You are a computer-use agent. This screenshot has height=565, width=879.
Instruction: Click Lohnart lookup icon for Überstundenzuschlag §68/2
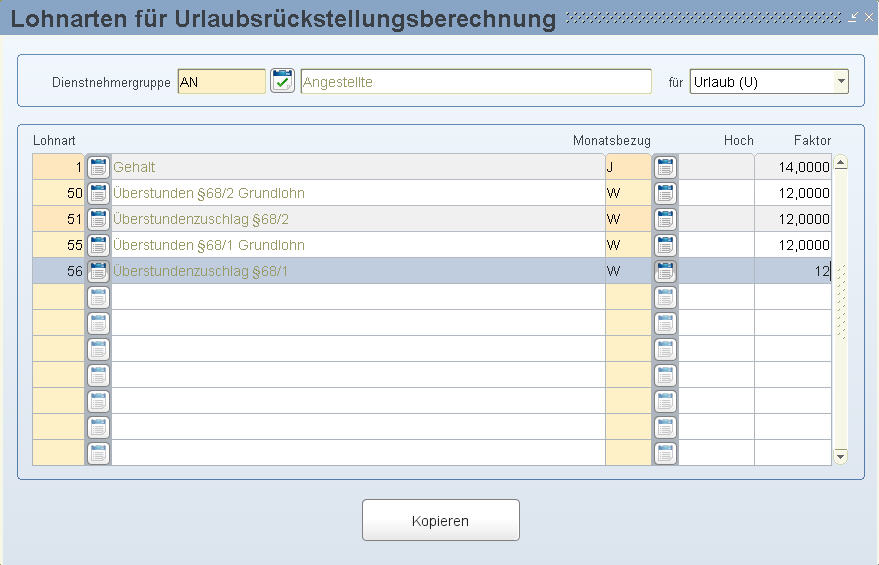click(x=98, y=219)
